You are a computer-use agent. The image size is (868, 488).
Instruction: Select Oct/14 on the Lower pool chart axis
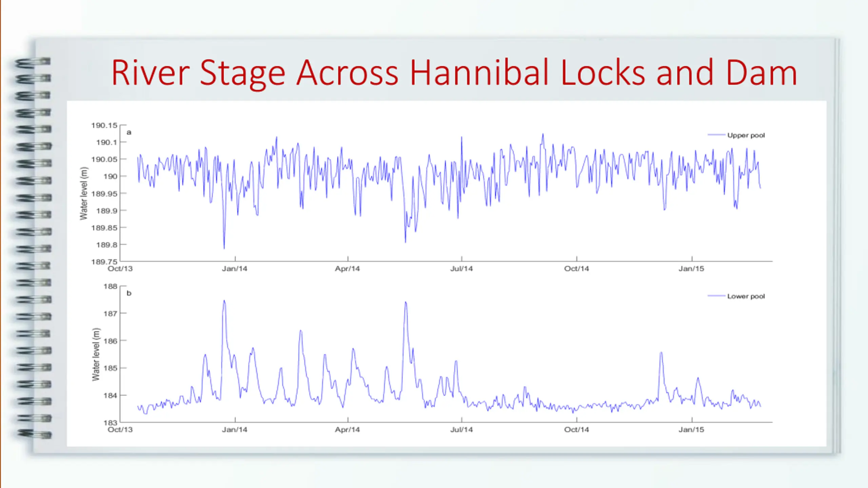(576, 430)
